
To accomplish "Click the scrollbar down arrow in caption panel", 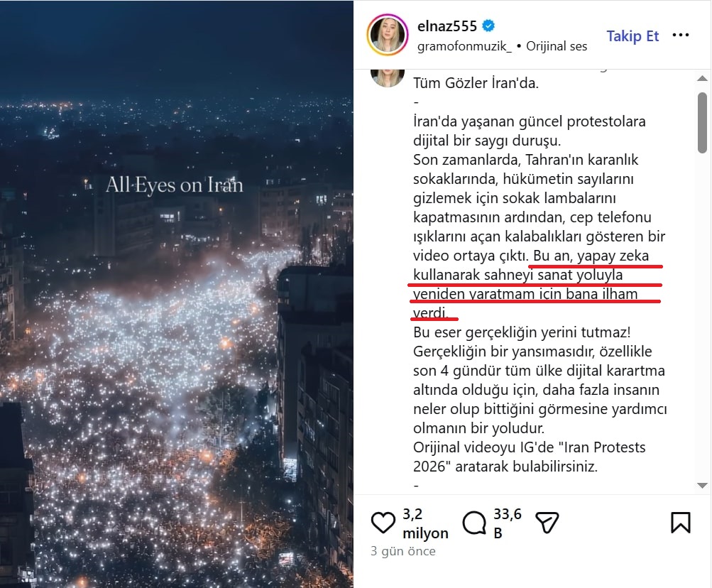I will pyautogui.click(x=702, y=485).
